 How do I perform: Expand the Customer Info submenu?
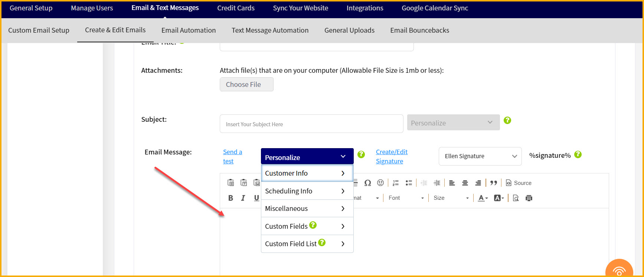[307, 173]
